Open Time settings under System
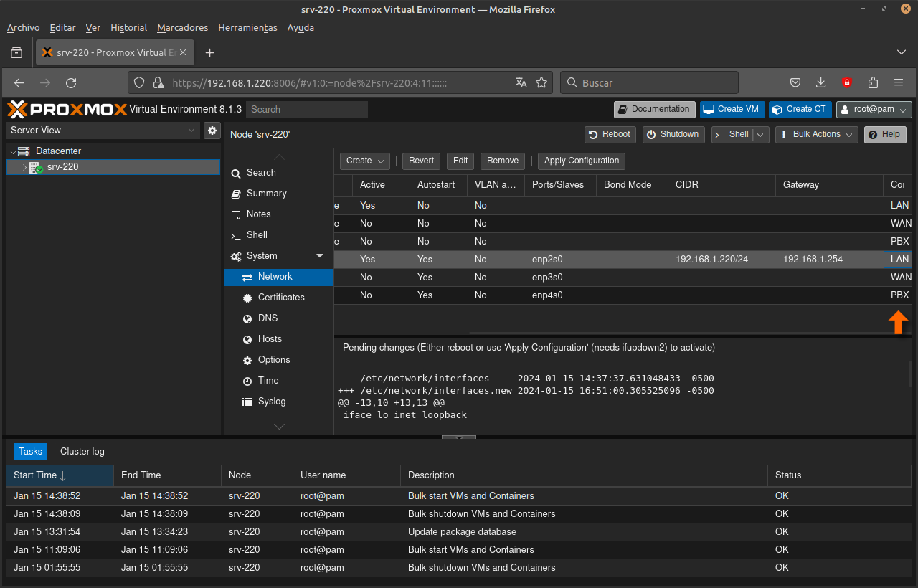The height and width of the screenshot is (588, 918). coord(279,381)
